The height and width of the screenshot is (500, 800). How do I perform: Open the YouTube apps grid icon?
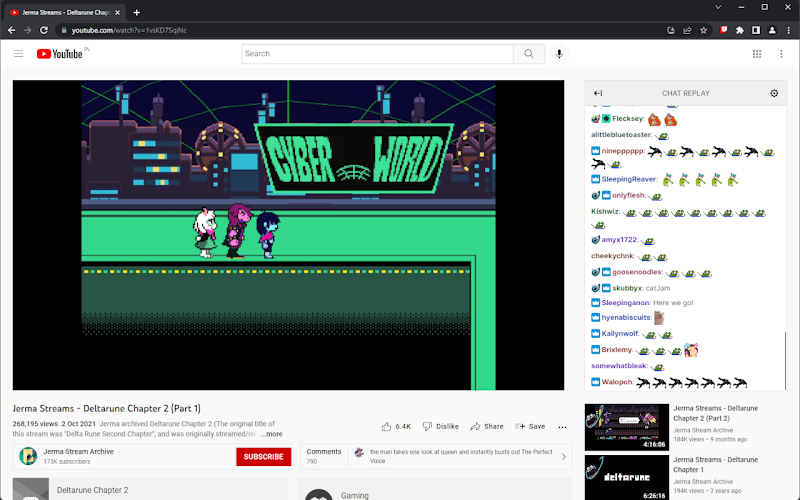(x=757, y=54)
